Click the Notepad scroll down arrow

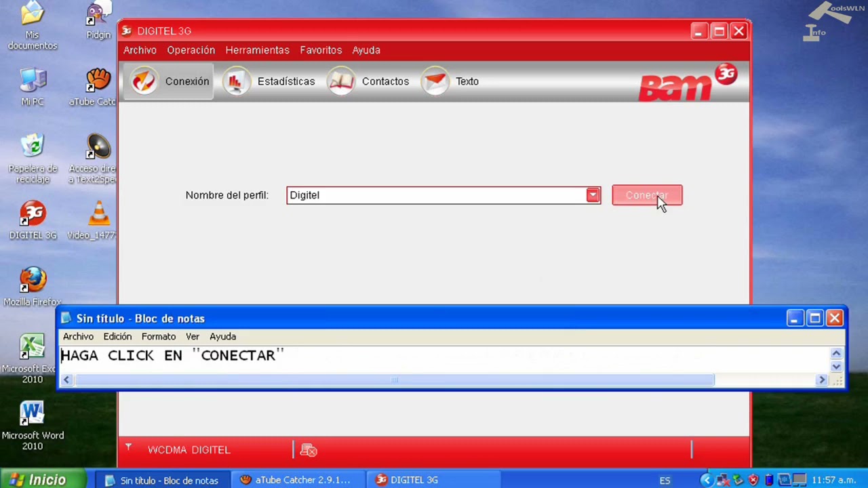coord(836,367)
